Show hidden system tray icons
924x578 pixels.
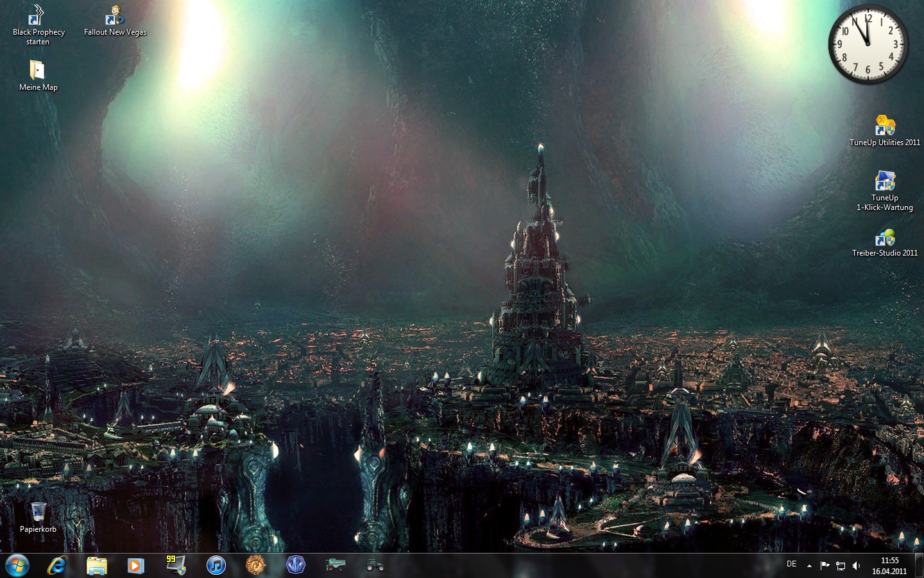pyautogui.click(x=809, y=566)
